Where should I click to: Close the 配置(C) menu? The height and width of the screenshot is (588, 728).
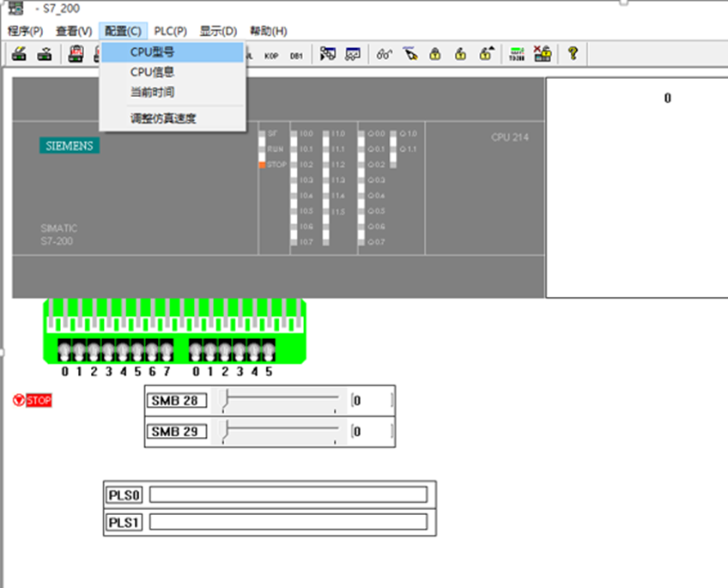(x=123, y=31)
